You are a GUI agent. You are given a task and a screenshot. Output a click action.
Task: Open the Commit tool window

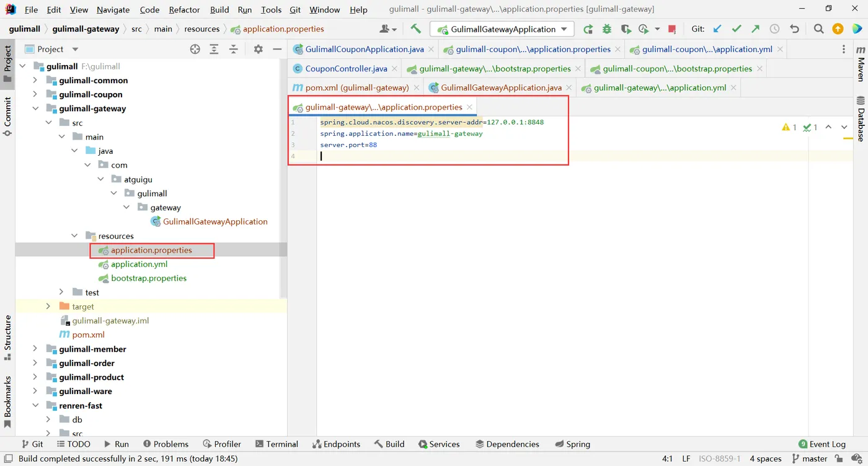[7, 116]
